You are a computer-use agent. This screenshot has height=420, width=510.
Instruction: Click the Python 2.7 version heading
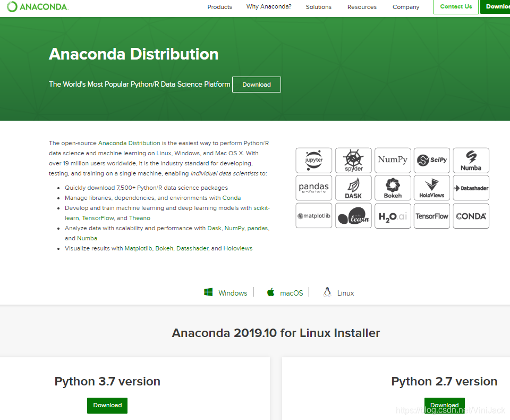pyautogui.click(x=444, y=381)
